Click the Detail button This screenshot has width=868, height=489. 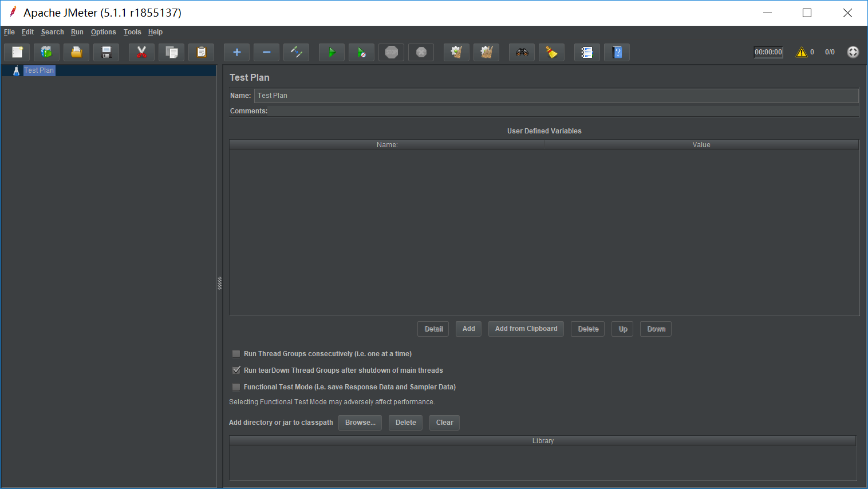(x=433, y=329)
